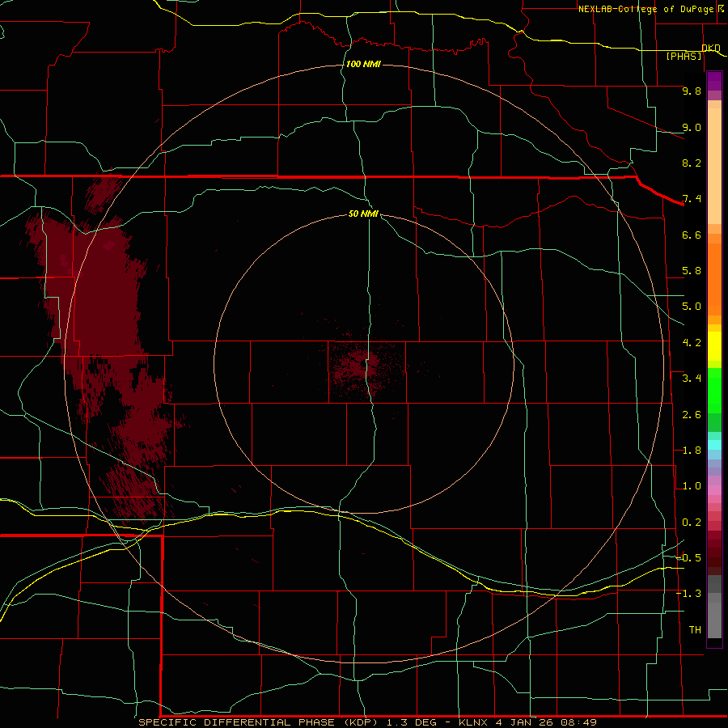The height and width of the screenshot is (728, 728).
Task: Click the pink segment of the color bar
Action: click(x=714, y=490)
